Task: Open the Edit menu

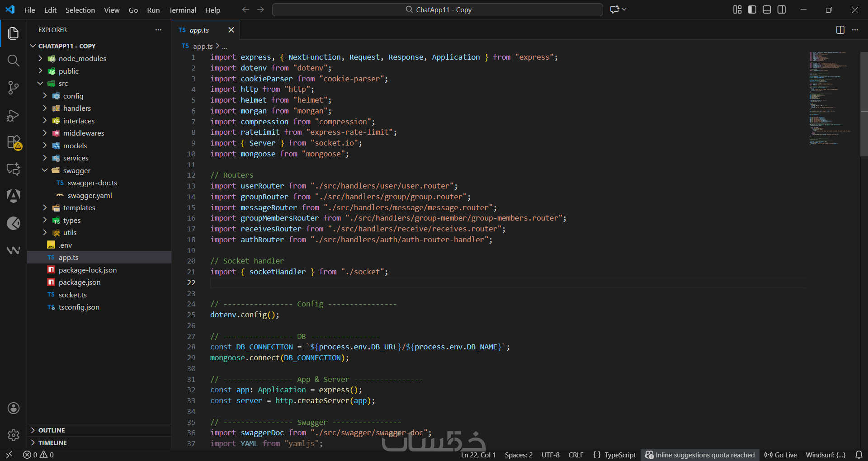Action: point(50,10)
